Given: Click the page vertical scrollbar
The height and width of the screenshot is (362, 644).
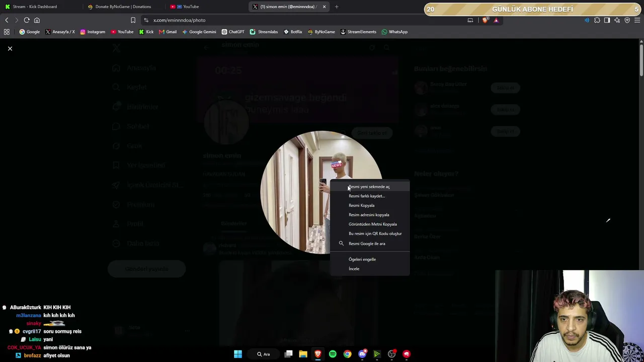Looking at the screenshot, I should tap(641, 60).
